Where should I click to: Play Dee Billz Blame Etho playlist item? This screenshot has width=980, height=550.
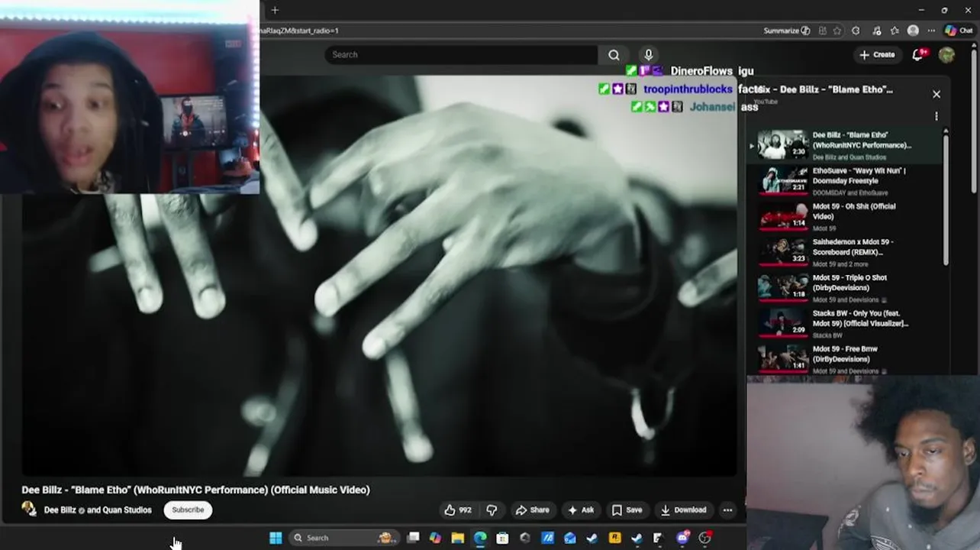(x=846, y=145)
